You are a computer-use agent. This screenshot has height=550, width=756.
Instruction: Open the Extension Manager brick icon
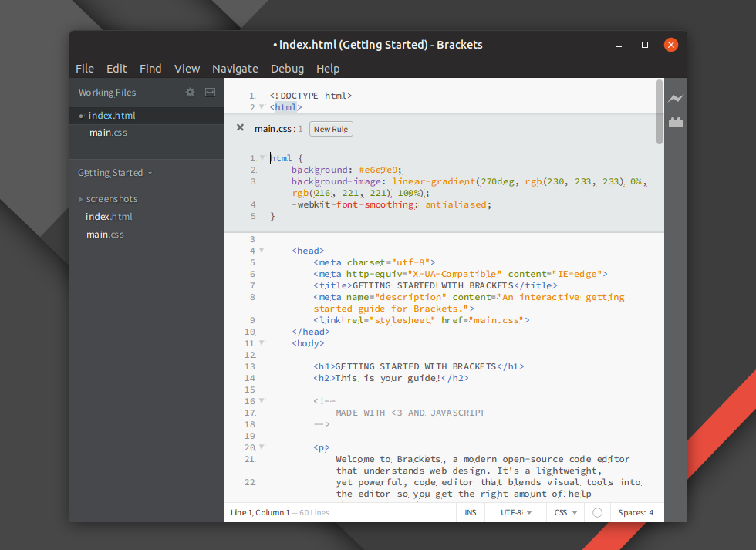coord(675,122)
